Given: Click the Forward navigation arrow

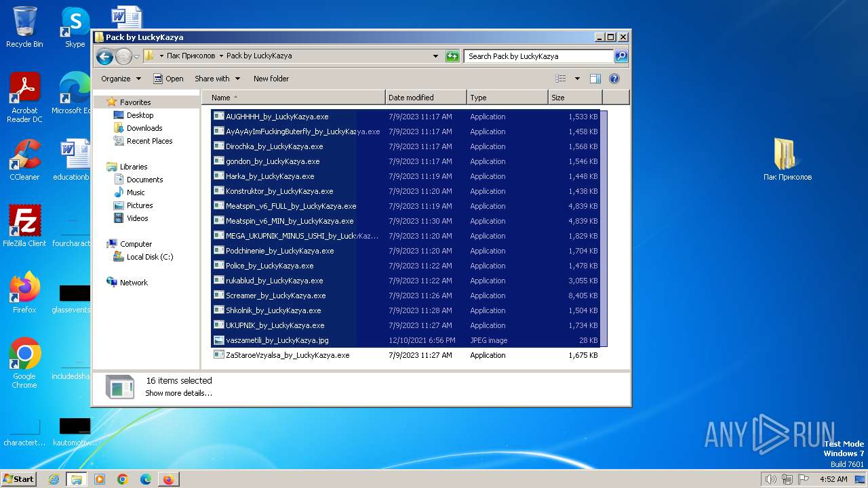Looking at the screenshot, I should [x=123, y=56].
